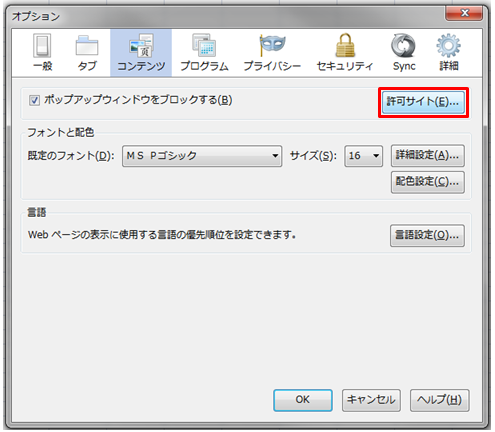Open 配色設定(C)... color settings
This screenshot has width=495, height=432.
tap(428, 182)
